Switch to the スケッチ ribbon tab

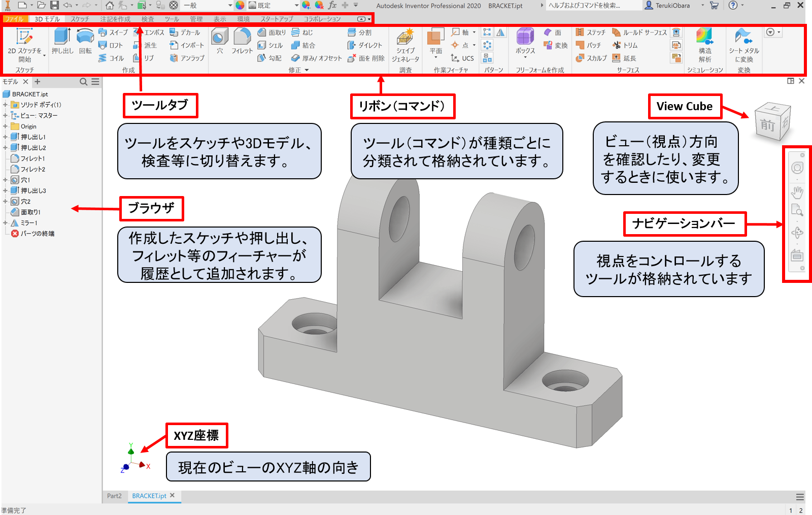point(79,19)
